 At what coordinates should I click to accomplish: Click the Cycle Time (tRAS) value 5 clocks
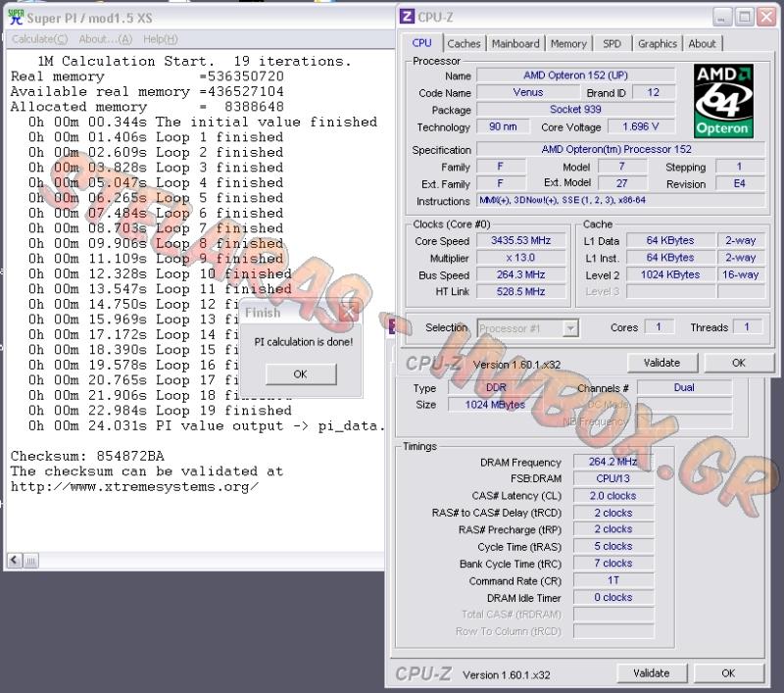pos(613,546)
